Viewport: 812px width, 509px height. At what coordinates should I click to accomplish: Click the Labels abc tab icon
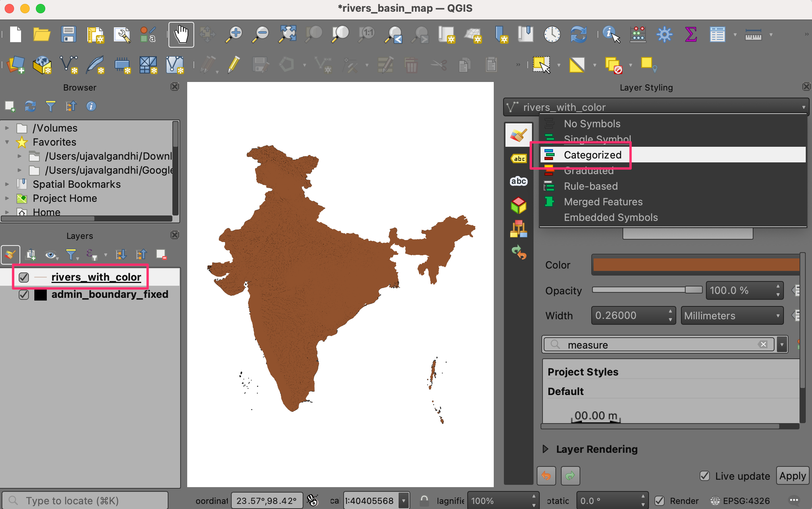pos(518,158)
